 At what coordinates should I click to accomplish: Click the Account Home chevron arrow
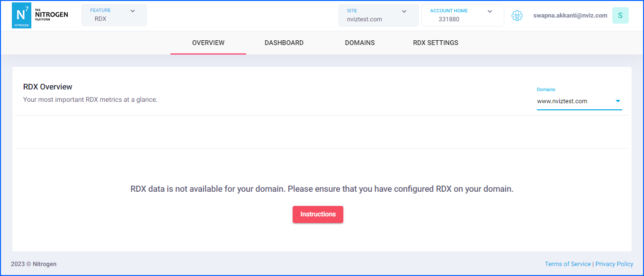point(490,11)
